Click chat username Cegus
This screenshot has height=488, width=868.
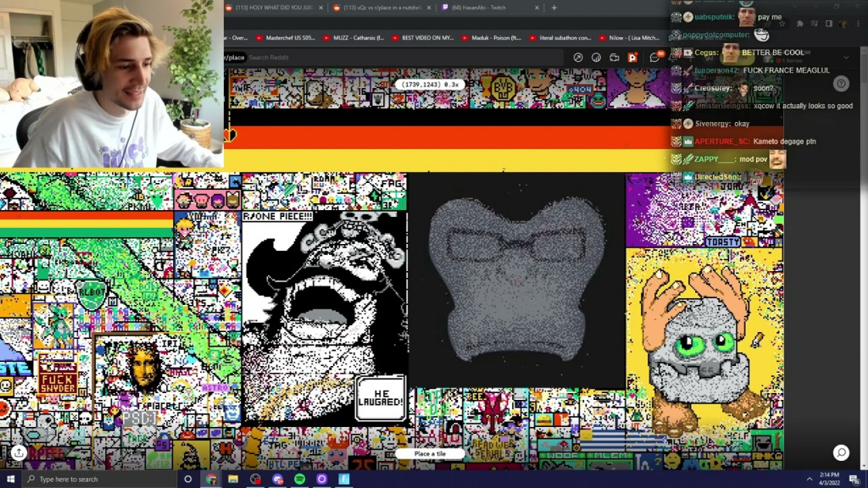[707, 53]
